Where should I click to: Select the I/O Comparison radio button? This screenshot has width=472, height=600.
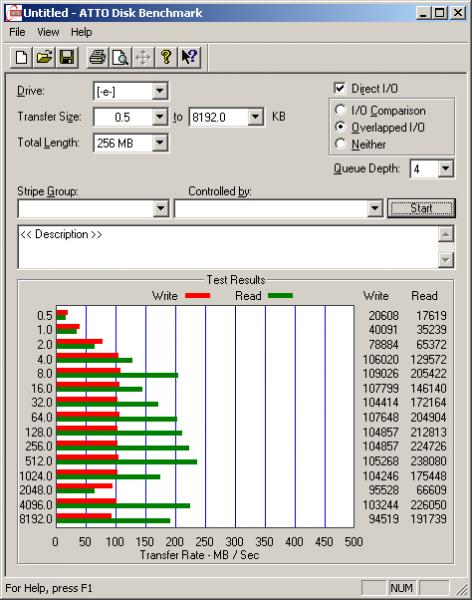[340, 110]
